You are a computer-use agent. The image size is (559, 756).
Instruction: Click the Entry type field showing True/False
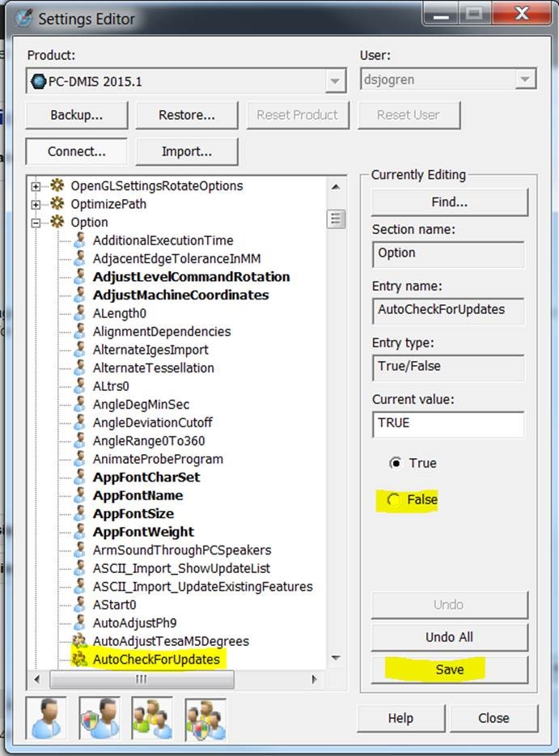click(448, 367)
